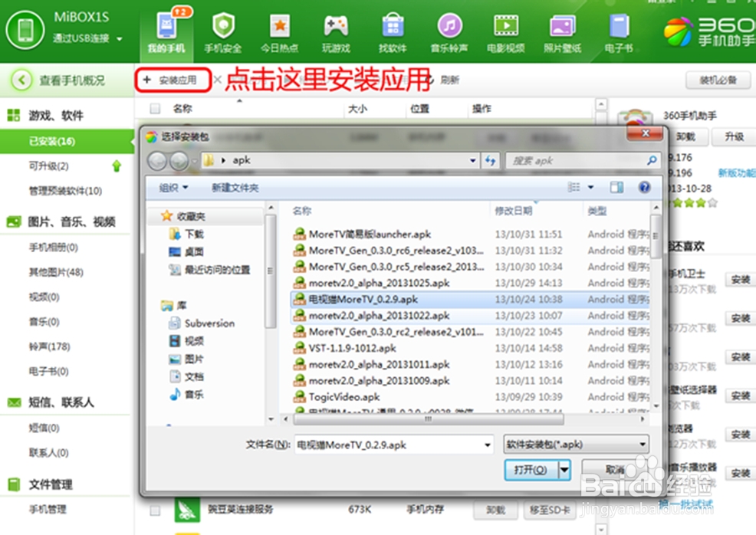Open 找软件 shopping bag icon
The width and height of the screenshot is (756, 535).
click(x=393, y=25)
